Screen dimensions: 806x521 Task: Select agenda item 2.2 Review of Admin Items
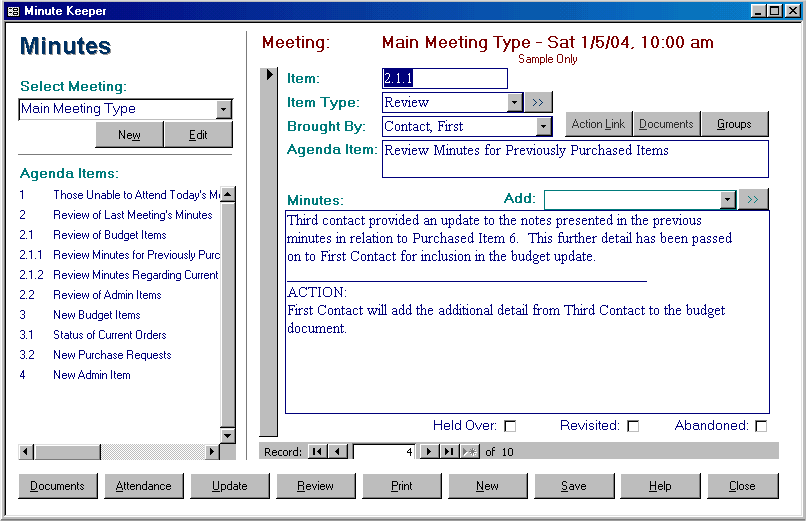click(107, 295)
